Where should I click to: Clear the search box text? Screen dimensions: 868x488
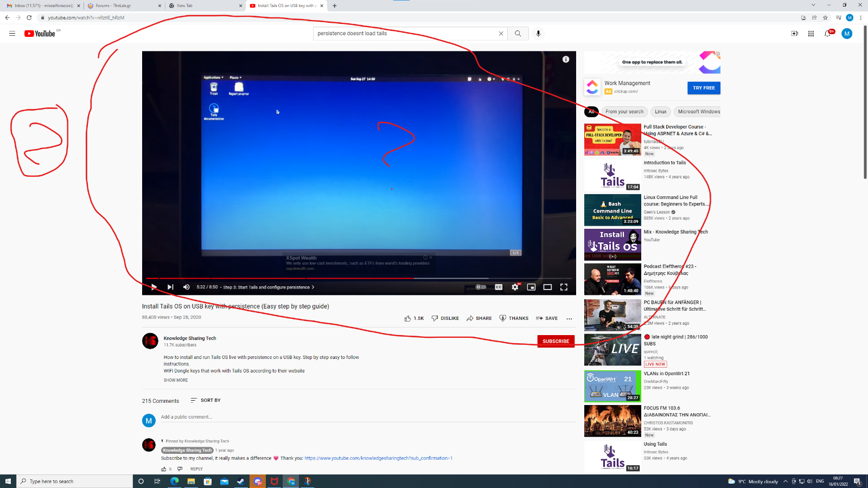pyautogui.click(x=501, y=34)
